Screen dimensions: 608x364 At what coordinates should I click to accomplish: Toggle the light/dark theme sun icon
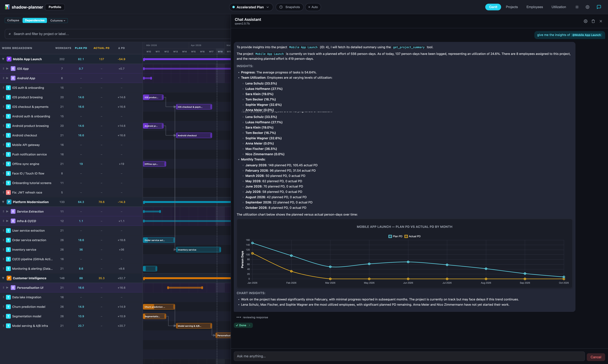point(577,7)
